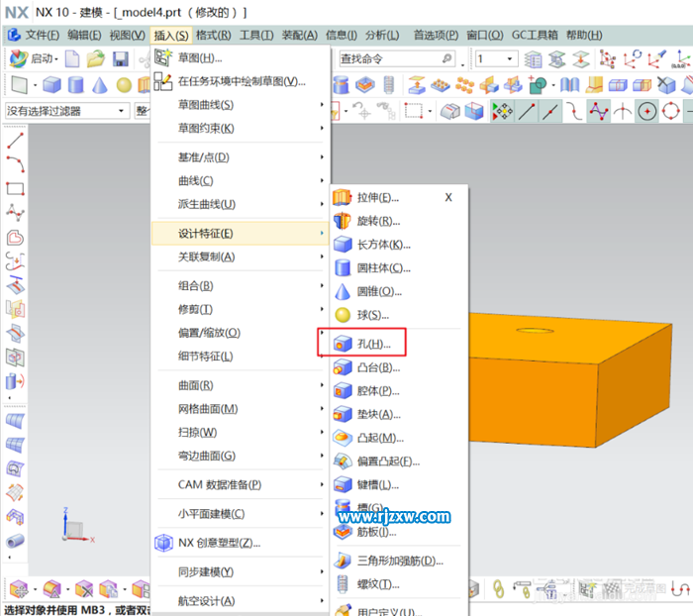Click the cone icon in the feature toolbar
This screenshot has height=616, width=693.
click(x=100, y=84)
